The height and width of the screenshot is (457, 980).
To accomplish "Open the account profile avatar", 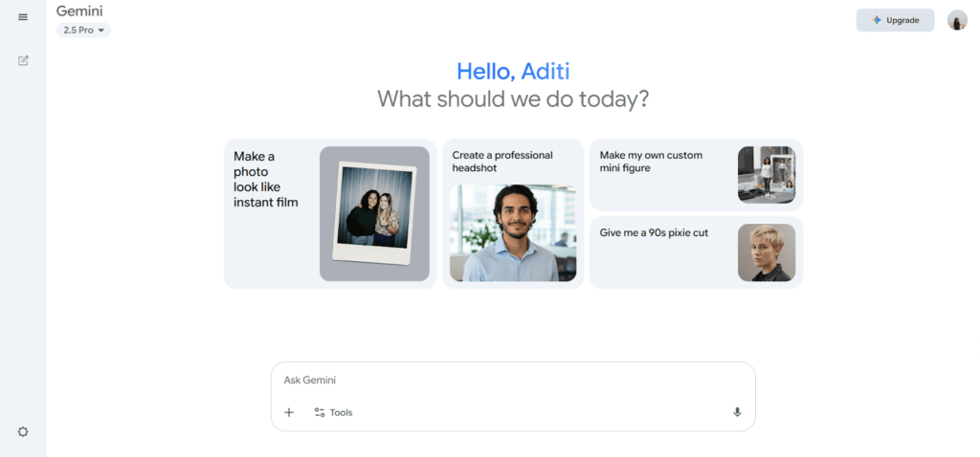I will click(x=957, y=20).
